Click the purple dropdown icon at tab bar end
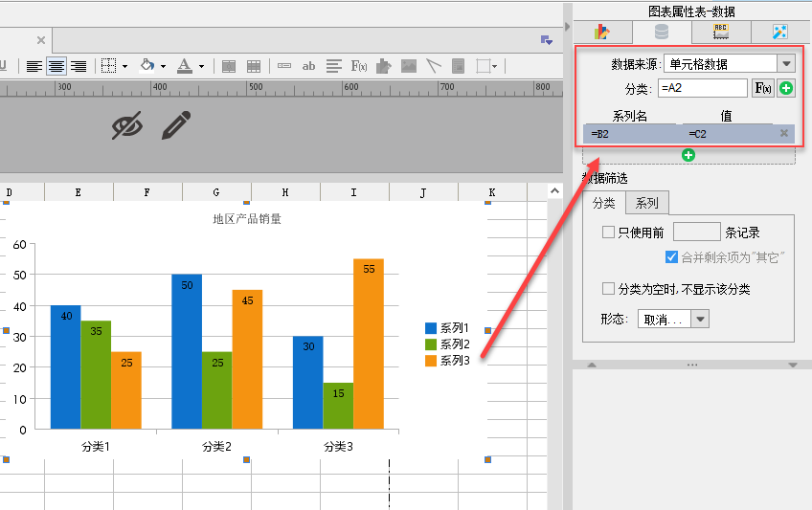The width and height of the screenshot is (812, 510). pyautogui.click(x=547, y=40)
